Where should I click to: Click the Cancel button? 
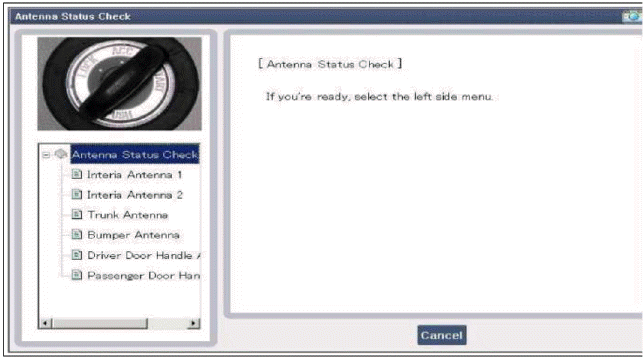(x=442, y=335)
